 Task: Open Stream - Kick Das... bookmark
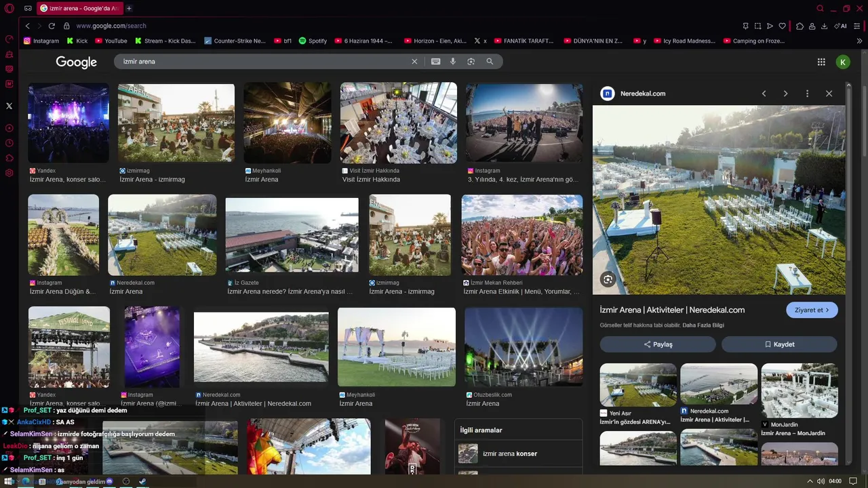tap(165, 41)
